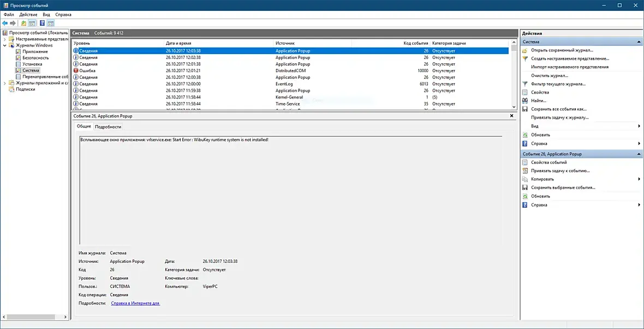Toggle the console tree toolbar icon
Image resolution: width=644 pixels, height=329 pixels.
32,23
